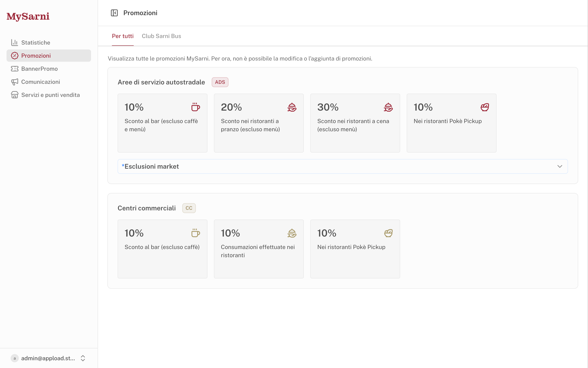Image resolution: width=588 pixels, height=368 pixels.
Task: Select the Promozioni percent badge icon
Action: click(14, 56)
